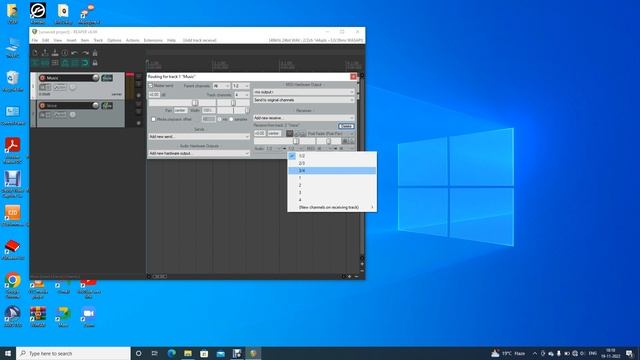The image size is (640, 360).
Task: Open Microsoft Edge from taskbar
Action: (171, 353)
